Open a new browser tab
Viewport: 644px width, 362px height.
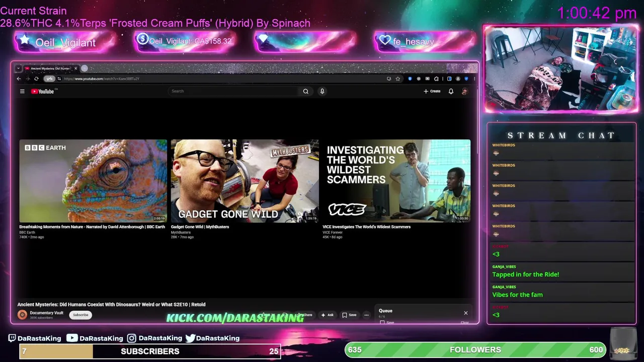click(x=85, y=68)
